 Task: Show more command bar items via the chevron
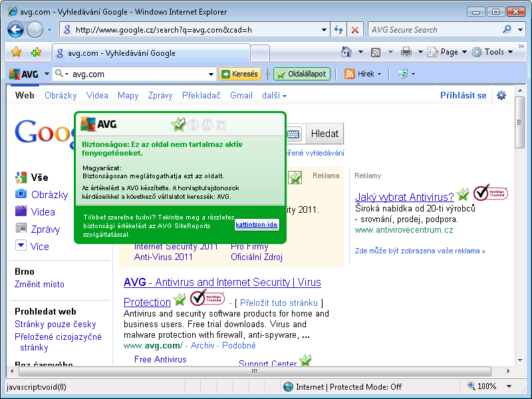point(521,46)
